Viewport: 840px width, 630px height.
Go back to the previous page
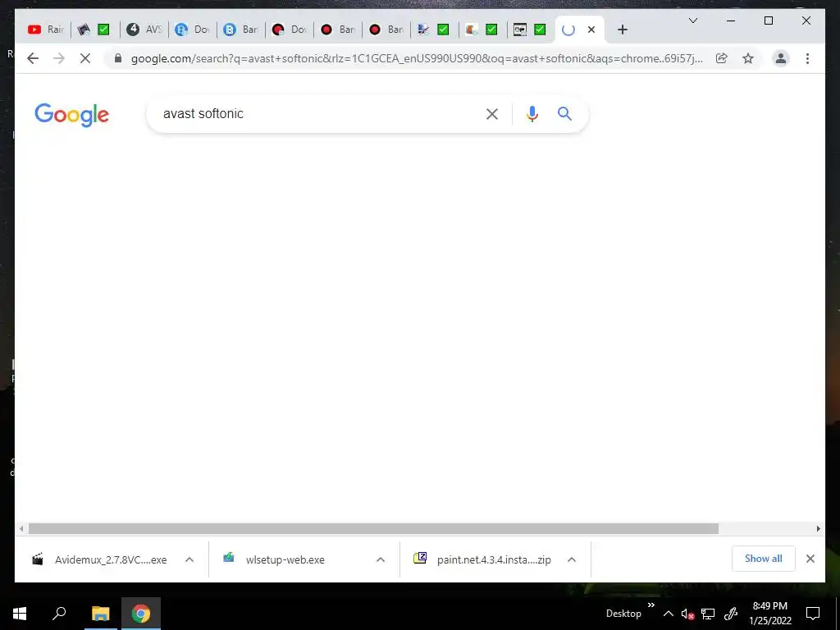point(33,58)
